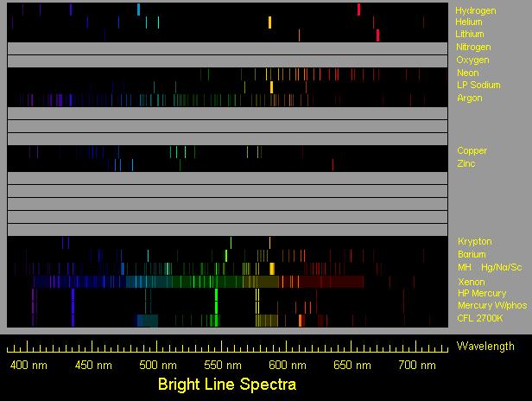
Task: Click the Lithium label
Action: pyautogui.click(x=470, y=34)
